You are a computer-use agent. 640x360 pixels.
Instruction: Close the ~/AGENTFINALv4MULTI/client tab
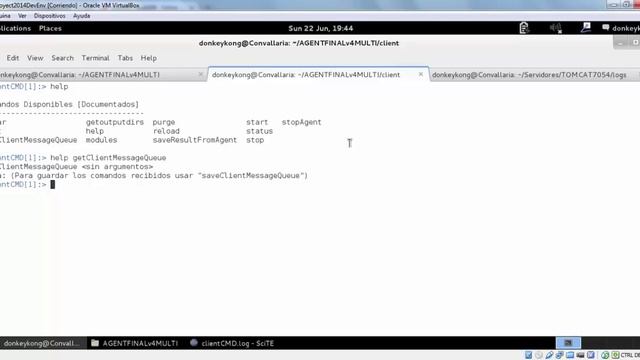coord(421,74)
